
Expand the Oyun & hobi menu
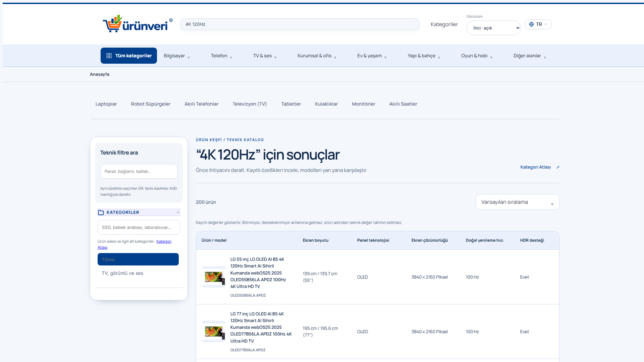[x=477, y=56]
